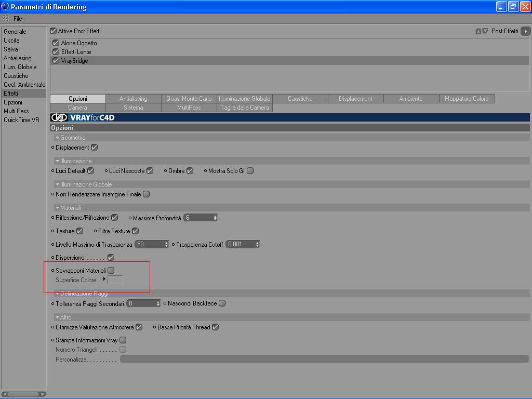532x399 pixels.
Task: Enable Stampa Informazioni Vray checkbox
Action: tap(123, 340)
